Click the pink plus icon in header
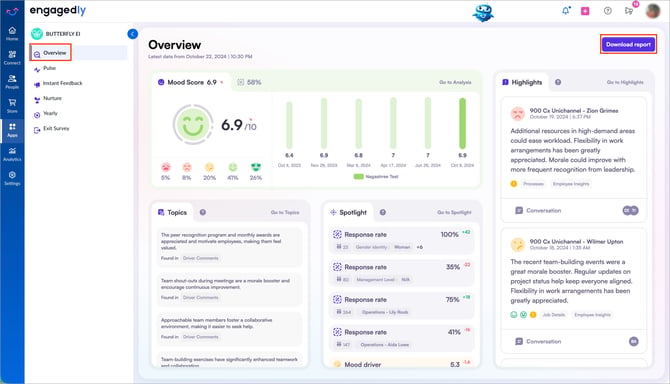 pos(585,11)
